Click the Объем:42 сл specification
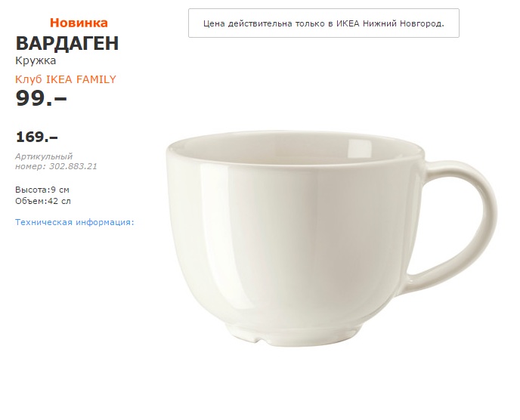This screenshot has width=520, height=420. [43, 201]
